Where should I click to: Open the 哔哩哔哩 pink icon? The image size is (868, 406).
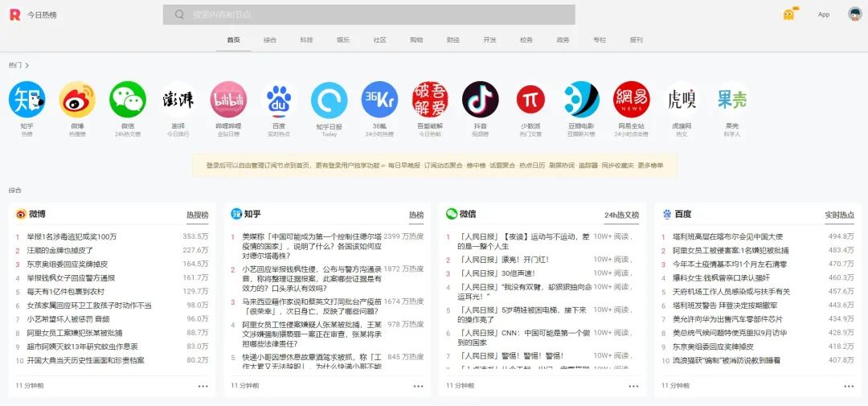click(228, 100)
